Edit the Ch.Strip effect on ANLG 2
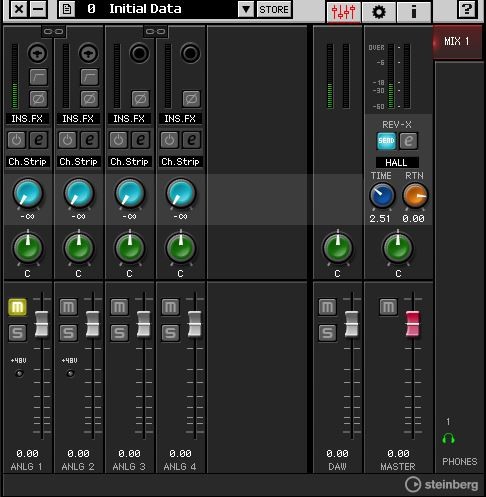This screenshot has width=486, height=497. click(x=90, y=140)
